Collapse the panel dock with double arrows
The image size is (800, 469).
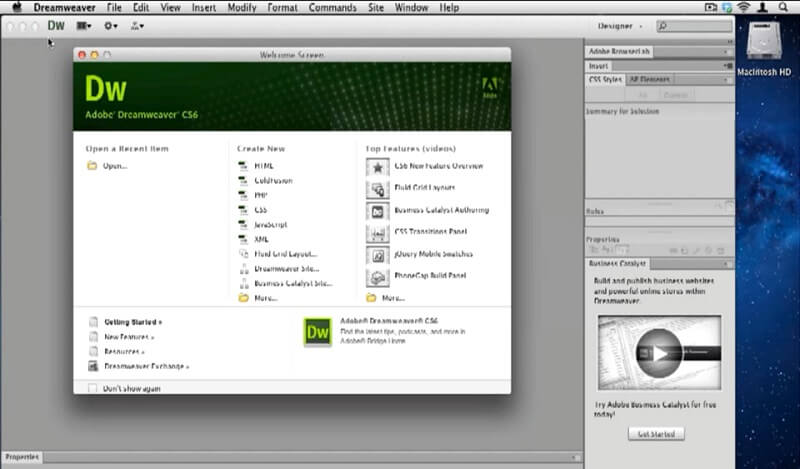pos(730,42)
